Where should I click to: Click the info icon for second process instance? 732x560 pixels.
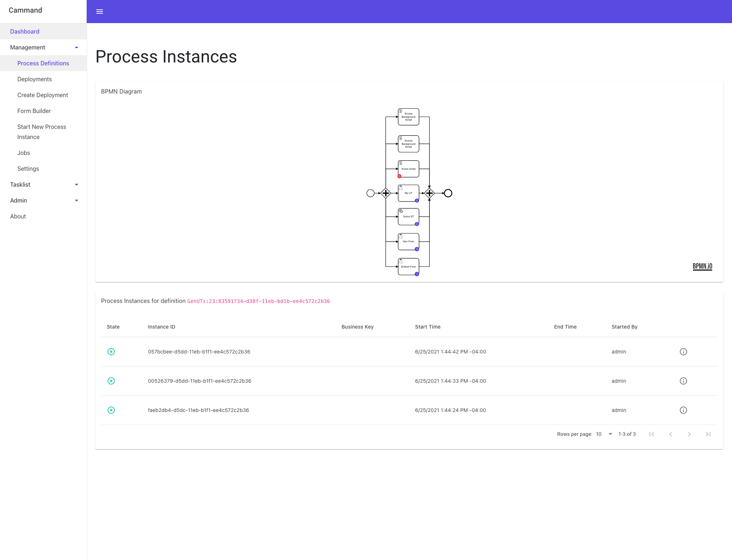click(x=683, y=381)
